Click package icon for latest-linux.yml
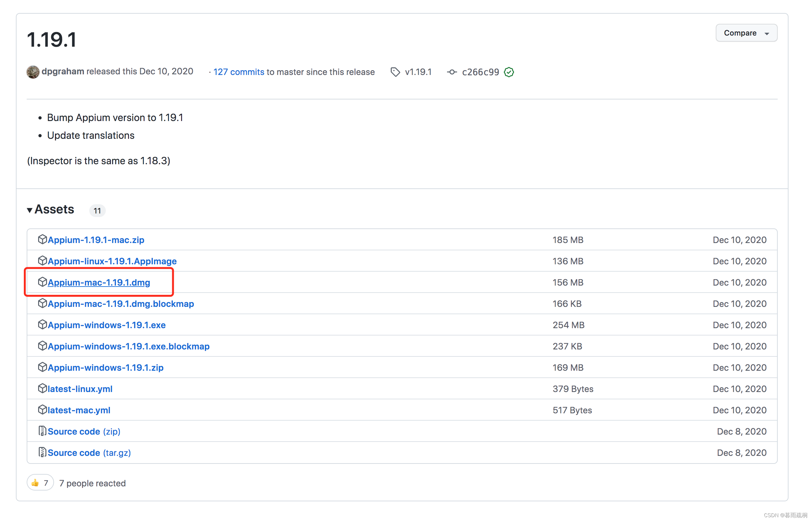 click(x=42, y=389)
